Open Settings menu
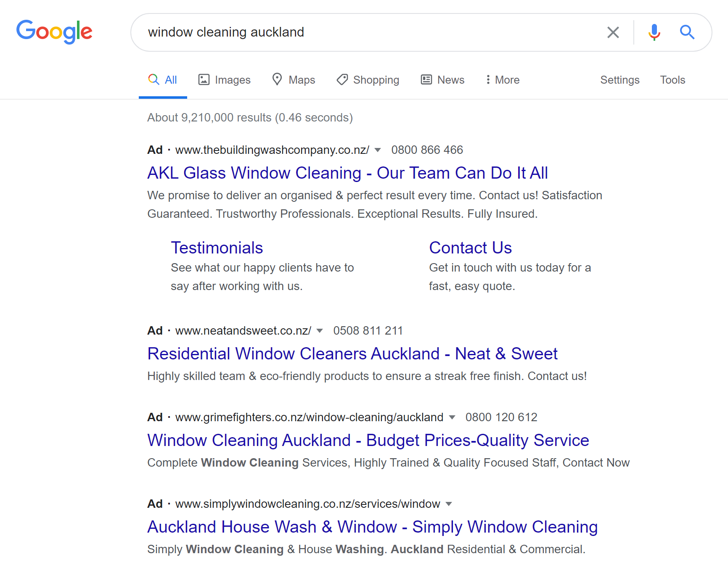This screenshot has width=728, height=570. click(x=619, y=80)
